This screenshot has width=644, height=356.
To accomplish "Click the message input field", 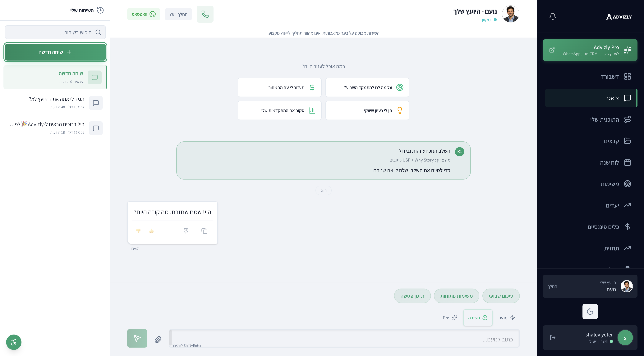I will pos(344,339).
